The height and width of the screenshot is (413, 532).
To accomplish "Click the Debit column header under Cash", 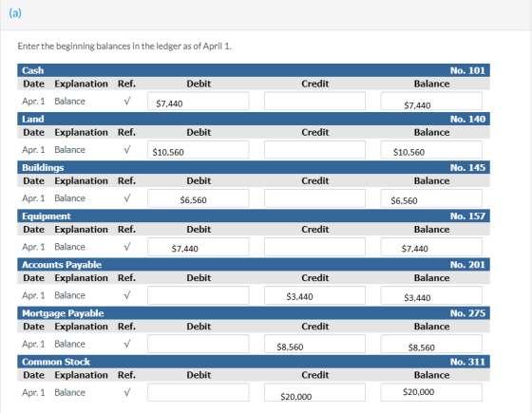I will coord(199,84).
